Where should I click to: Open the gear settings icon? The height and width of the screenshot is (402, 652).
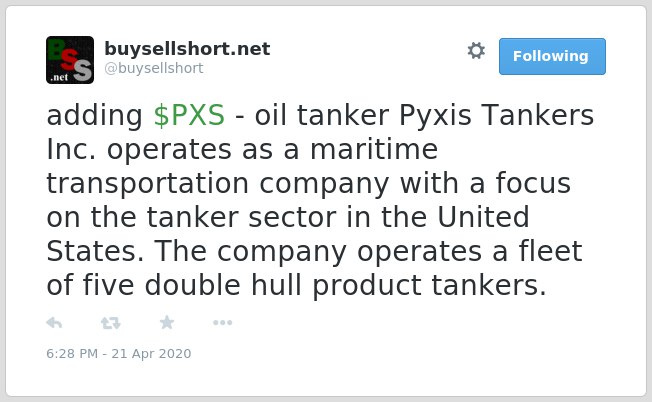click(476, 51)
